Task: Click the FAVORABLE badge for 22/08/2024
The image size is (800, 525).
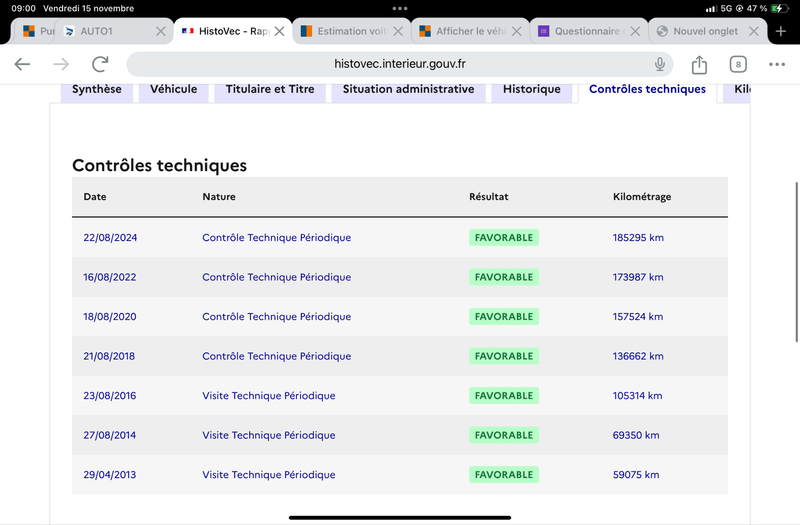Action: pos(504,238)
